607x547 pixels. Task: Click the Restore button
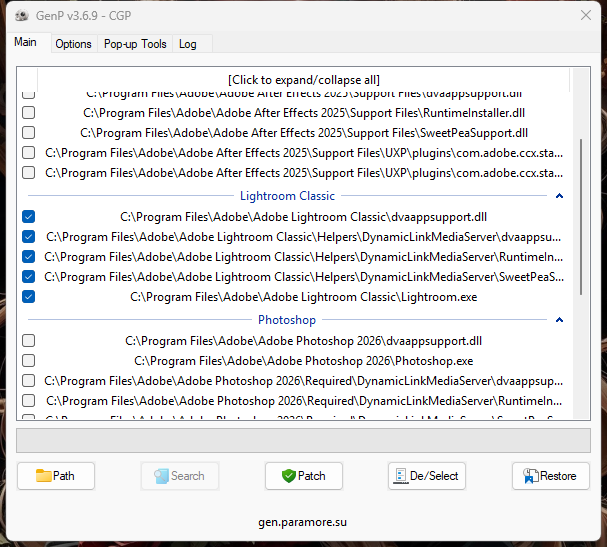[x=551, y=476]
